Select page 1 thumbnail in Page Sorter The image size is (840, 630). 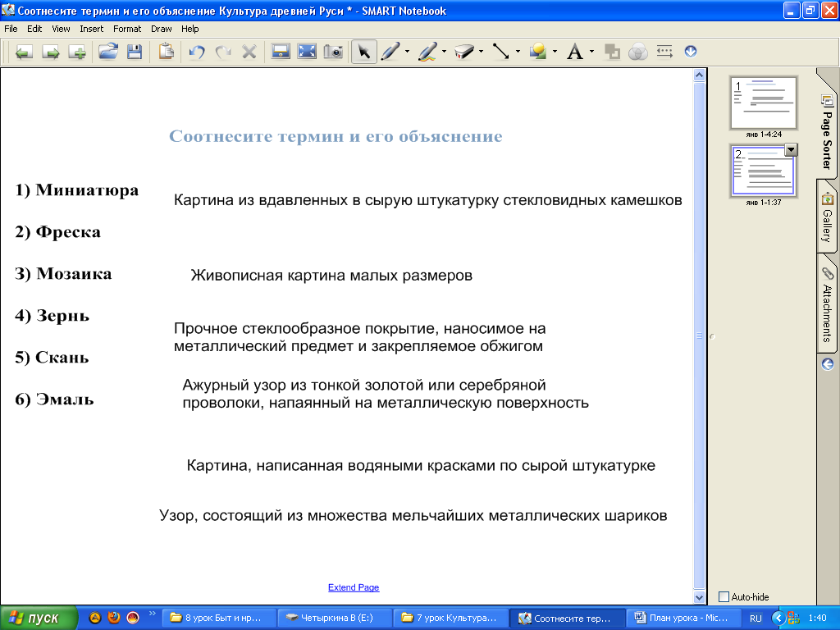[764, 103]
